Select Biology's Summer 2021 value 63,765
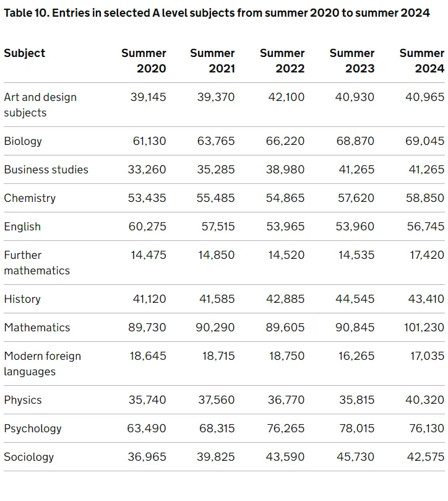Viewport: 448px width, 501px height. click(x=216, y=141)
